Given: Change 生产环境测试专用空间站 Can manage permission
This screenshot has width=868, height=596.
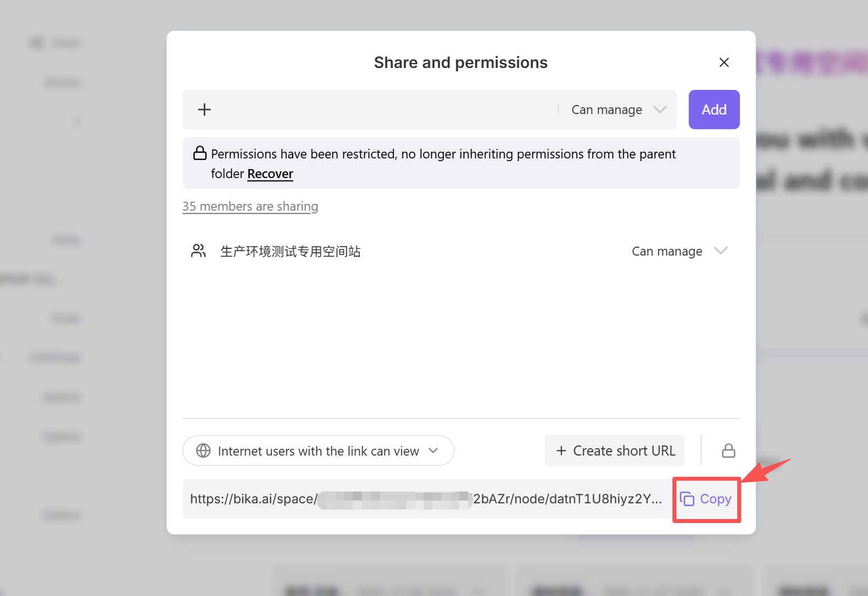Looking at the screenshot, I should pos(667,251).
